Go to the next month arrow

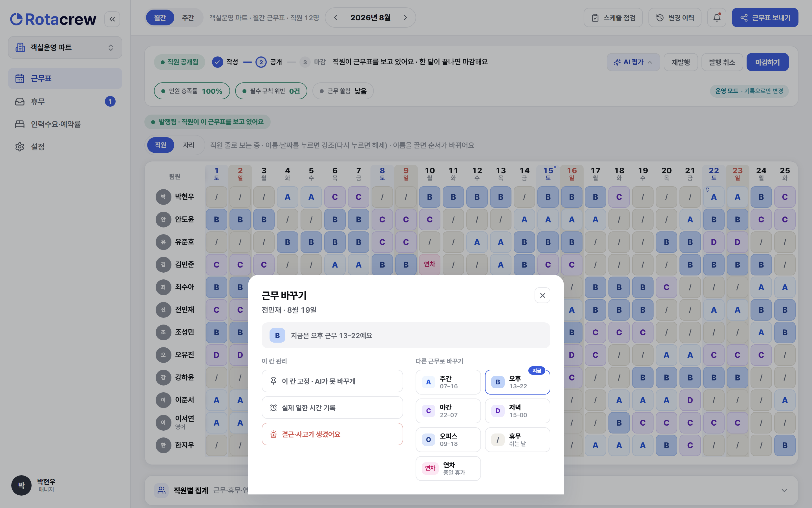click(405, 17)
